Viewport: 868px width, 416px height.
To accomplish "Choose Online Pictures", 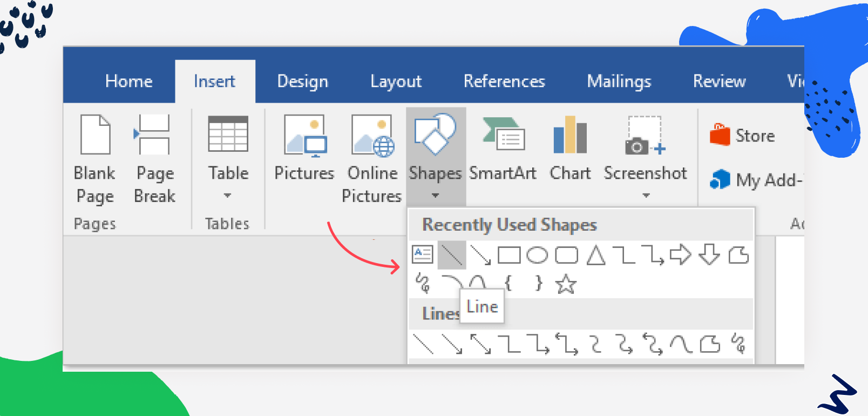I will point(372,159).
